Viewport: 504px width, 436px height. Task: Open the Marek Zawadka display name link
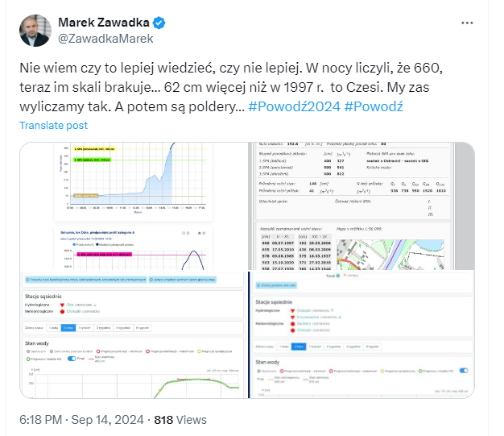102,22
